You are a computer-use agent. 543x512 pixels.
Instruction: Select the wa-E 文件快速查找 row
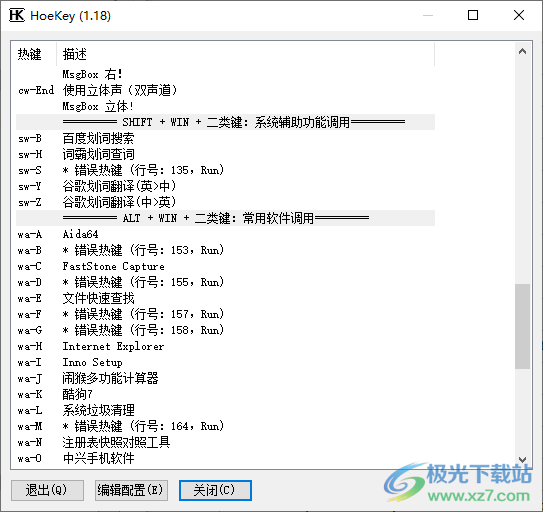[x=225, y=298]
